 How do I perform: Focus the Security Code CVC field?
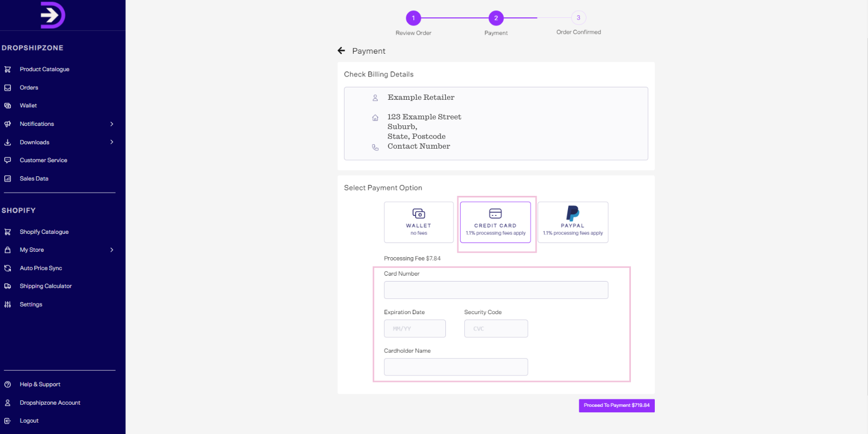[x=496, y=328]
